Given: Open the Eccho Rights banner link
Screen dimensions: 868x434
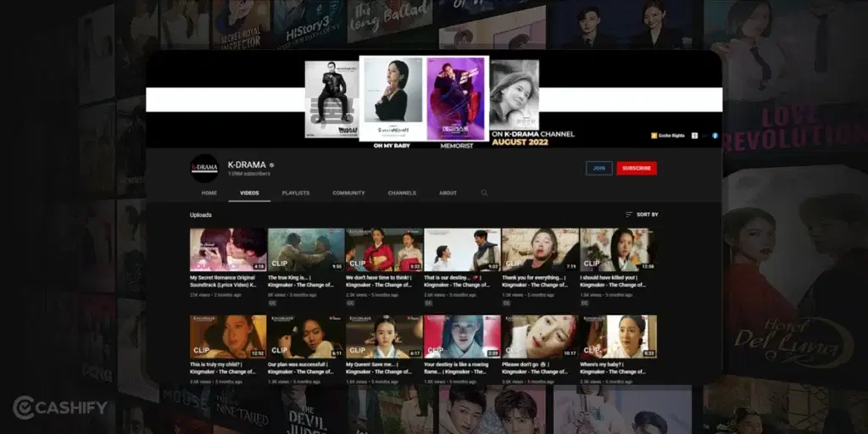Looking at the screenshot, I should (668, 136).
